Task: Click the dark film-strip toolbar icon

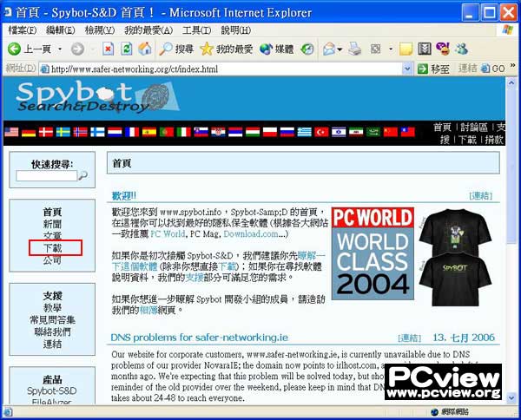Action: tap(425, 49)
